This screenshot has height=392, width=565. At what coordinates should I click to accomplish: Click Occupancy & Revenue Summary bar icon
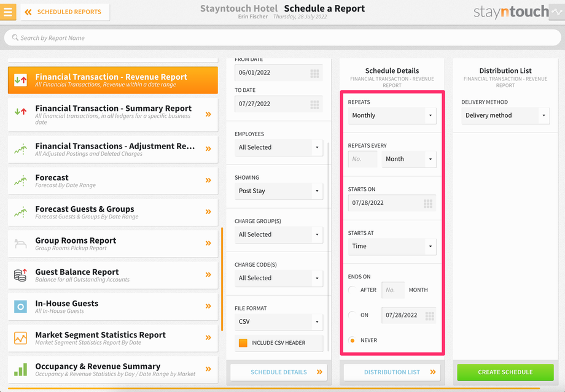20,369
